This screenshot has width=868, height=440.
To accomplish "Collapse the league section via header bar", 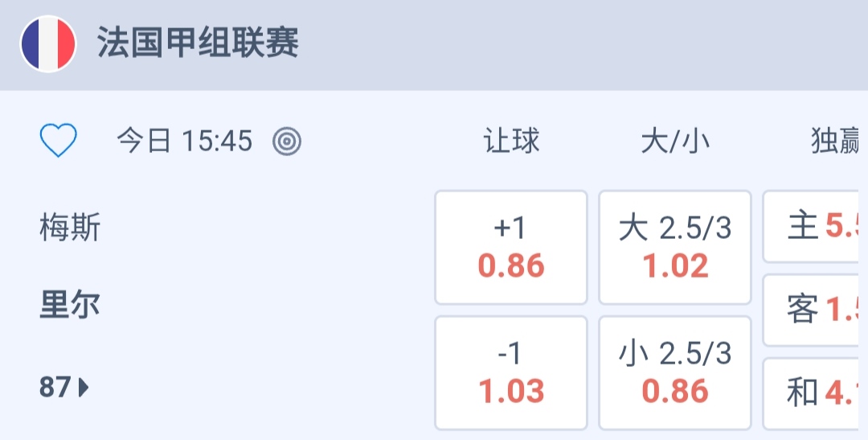I will click(x=563, y=43).
